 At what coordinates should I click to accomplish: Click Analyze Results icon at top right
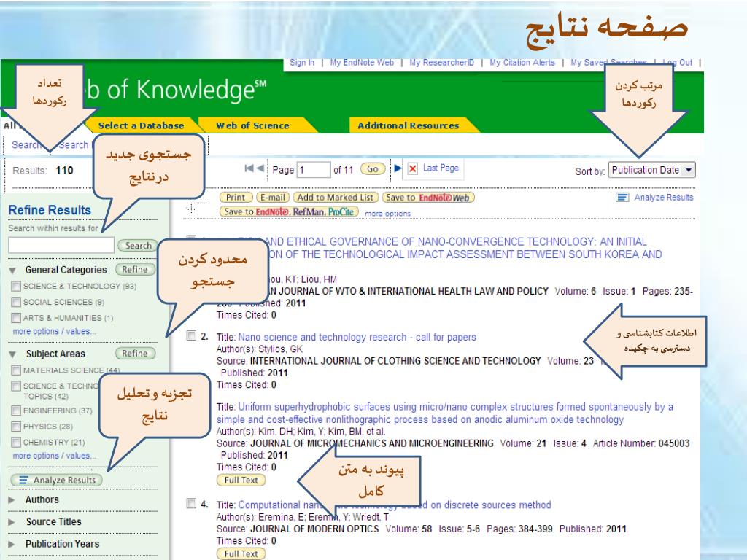622,197
